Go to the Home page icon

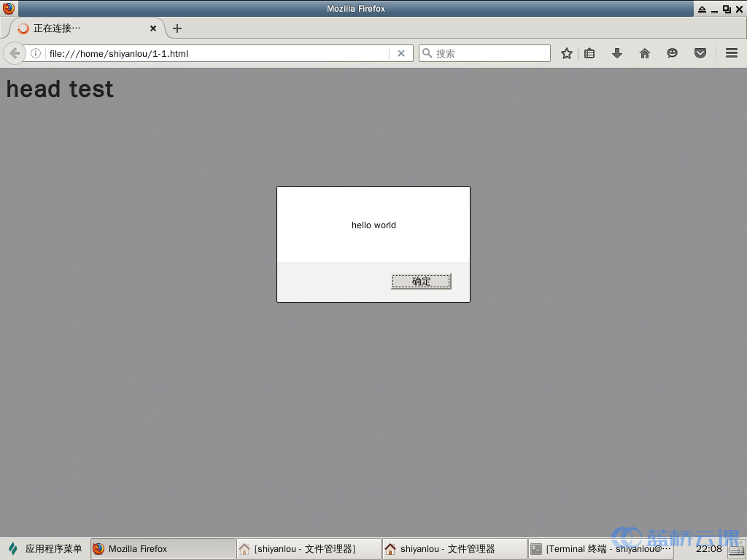click(x=645, y=53)
